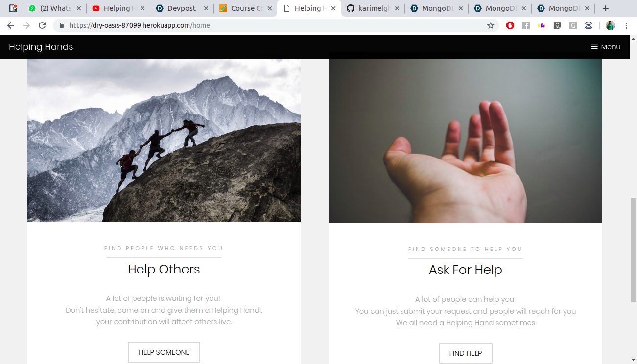Viewport: 637px width, 364px height.
Task: Click the page's vertical scrollbar thumb
Action: point(633,250)
